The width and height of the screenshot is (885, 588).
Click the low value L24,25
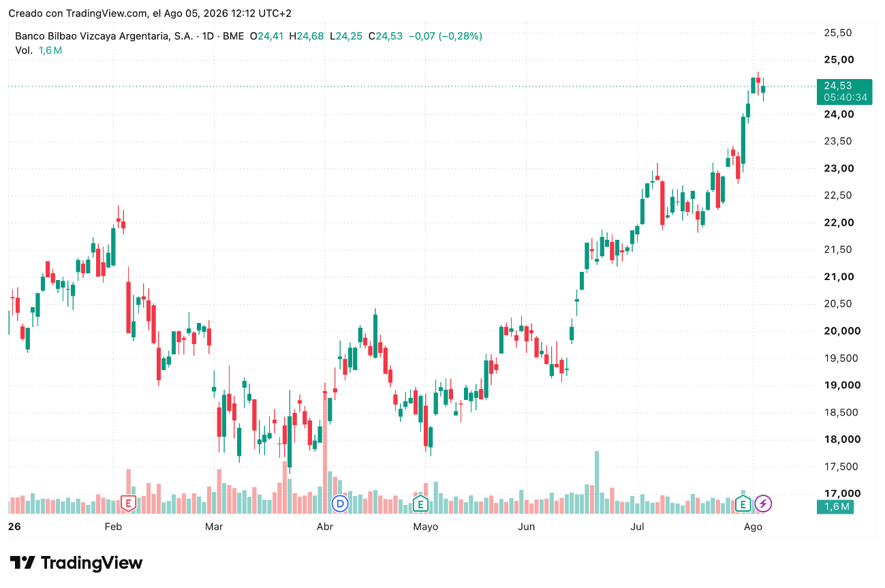tap(346, 36)
